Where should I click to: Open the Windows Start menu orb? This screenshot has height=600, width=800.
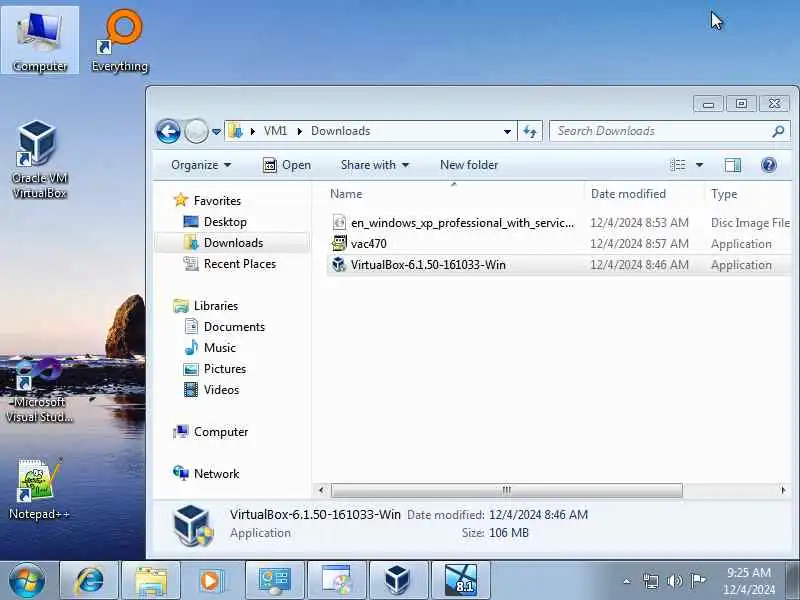pos(27,580)
